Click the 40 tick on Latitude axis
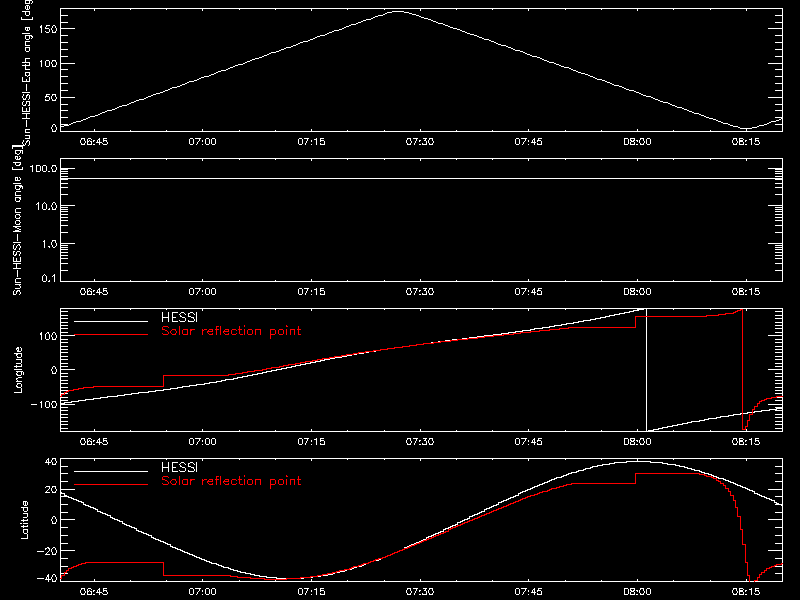Viewport: 800px width, 600px height. coord(51,462)
